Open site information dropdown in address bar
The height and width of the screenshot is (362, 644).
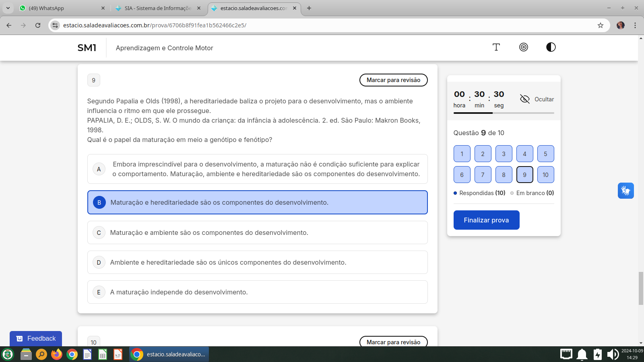(x=56, y=25)
